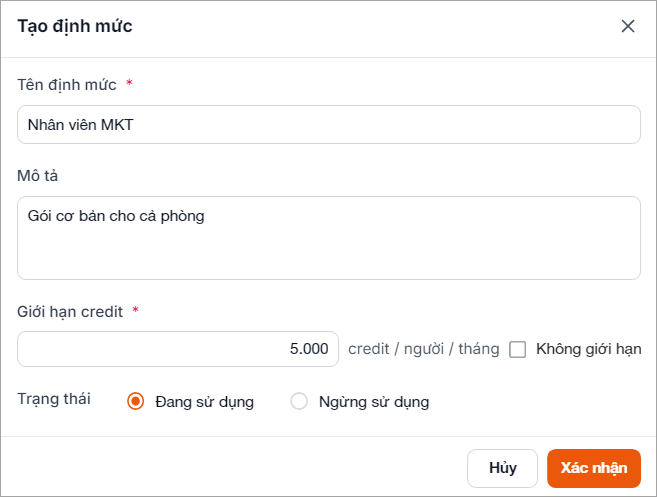Viewport: 657px width, 497px height.
Task: Click the Tạo định mức dialog title
Action: pos(75,26)
